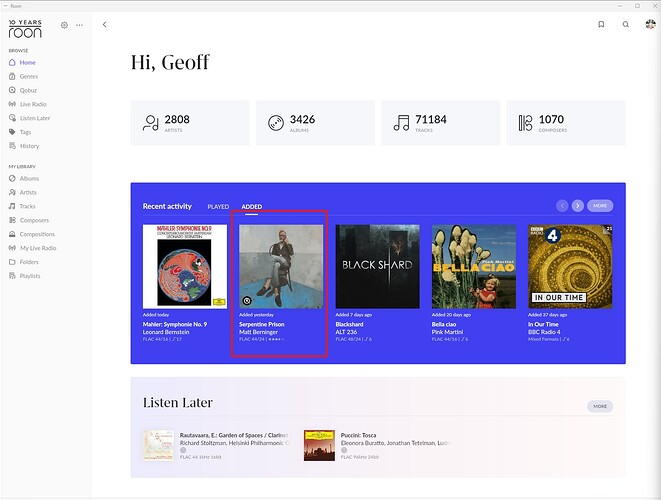Open In Our Time cover art
Screen dimensions: 661x500
(570, 266)
